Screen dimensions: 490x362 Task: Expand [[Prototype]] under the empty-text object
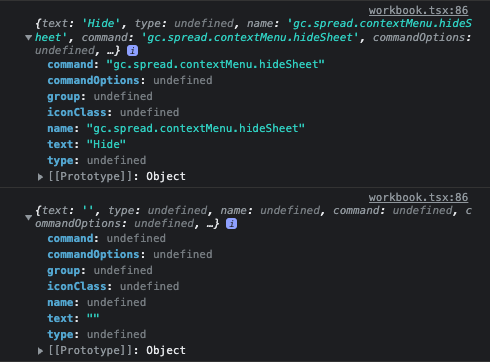[x=40, y=351]
